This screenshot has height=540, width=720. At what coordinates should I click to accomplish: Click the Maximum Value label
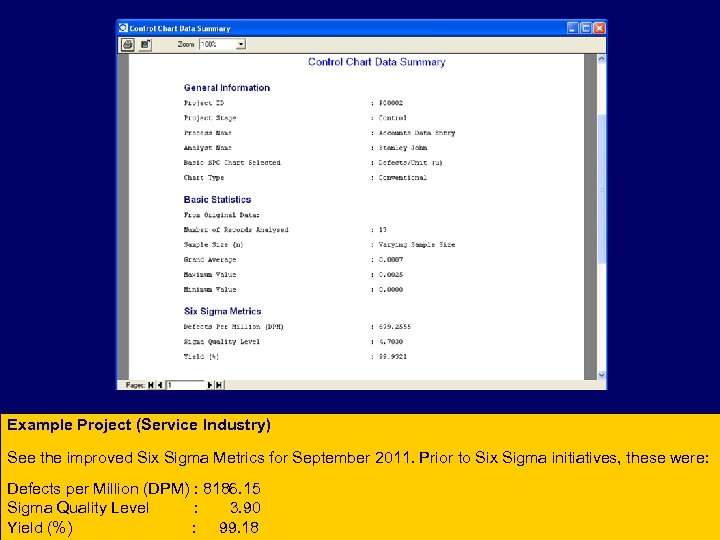click(210, 275)
